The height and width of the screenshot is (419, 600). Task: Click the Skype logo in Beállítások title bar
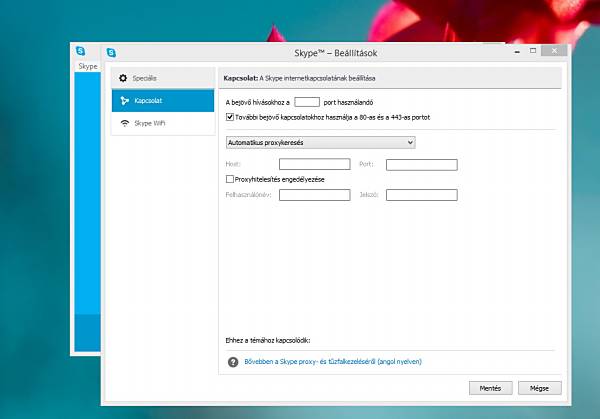coord(111,53)
